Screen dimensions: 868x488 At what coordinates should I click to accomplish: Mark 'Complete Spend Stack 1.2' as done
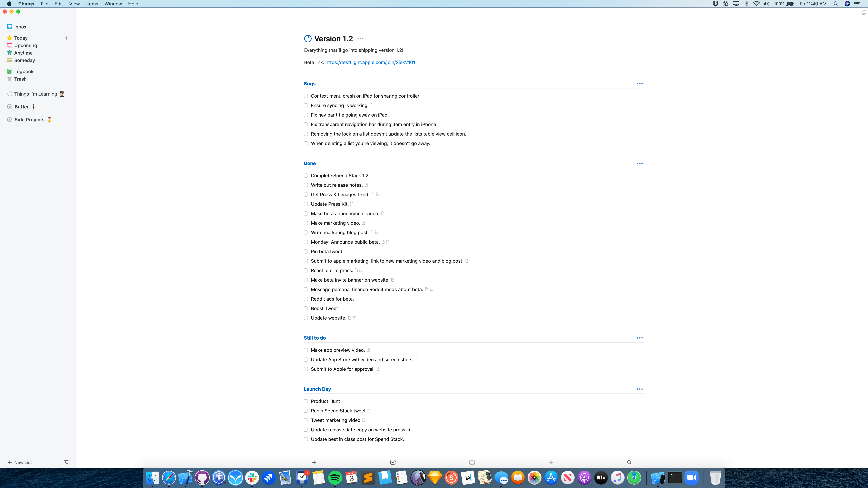[x=306, y=176]
